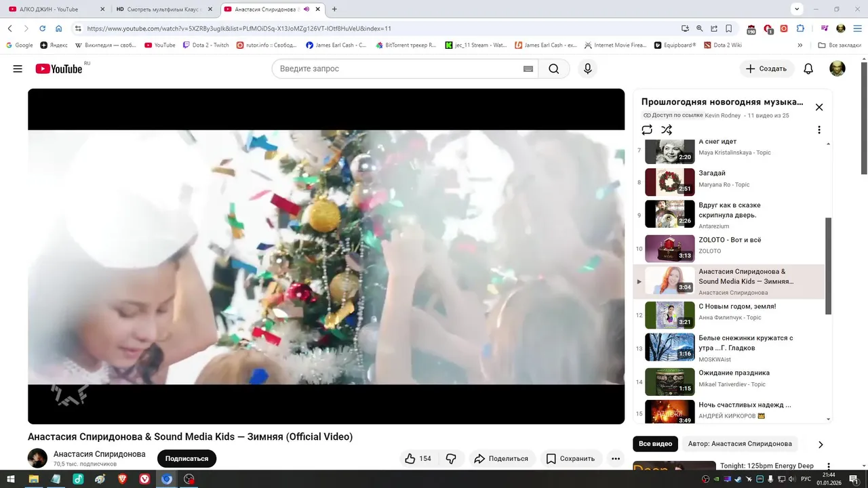Click the video player to pause
Screen dimensions: 868x488
326,256
